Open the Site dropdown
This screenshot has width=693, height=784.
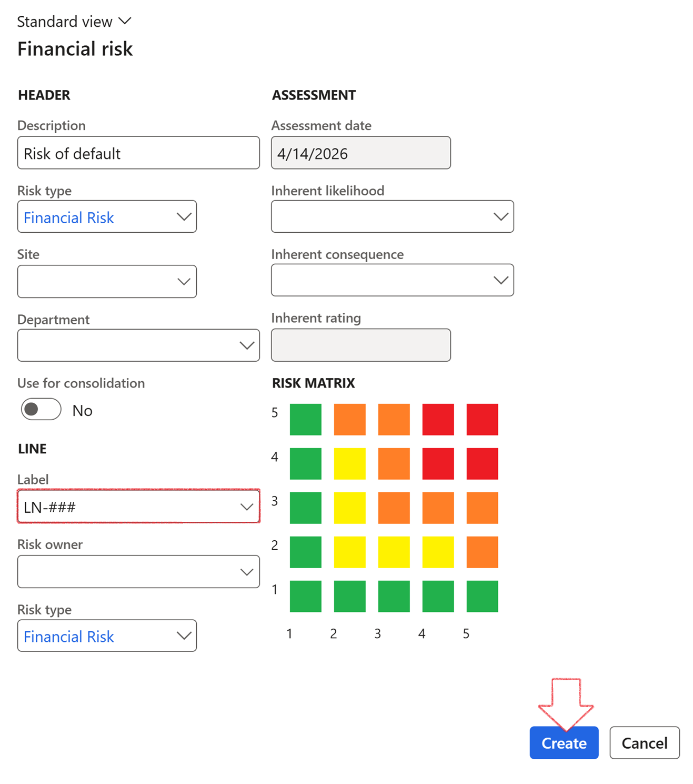(x=183, y=282)
